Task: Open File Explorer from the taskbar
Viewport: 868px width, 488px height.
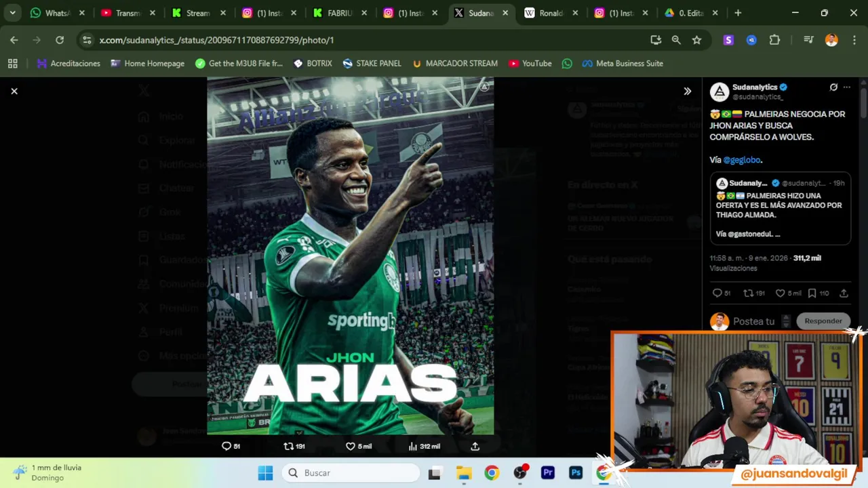Action: tap(463, 473)
